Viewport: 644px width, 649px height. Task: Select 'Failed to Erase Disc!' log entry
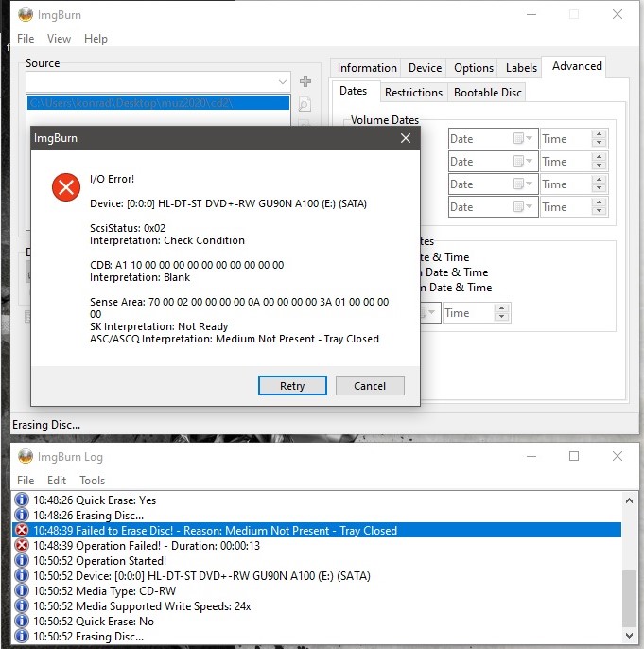317,530
